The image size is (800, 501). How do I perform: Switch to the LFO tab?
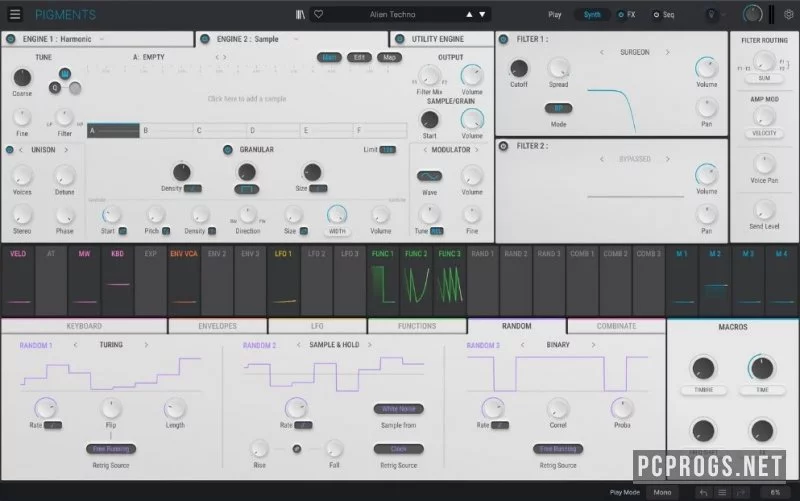point(317,326)
